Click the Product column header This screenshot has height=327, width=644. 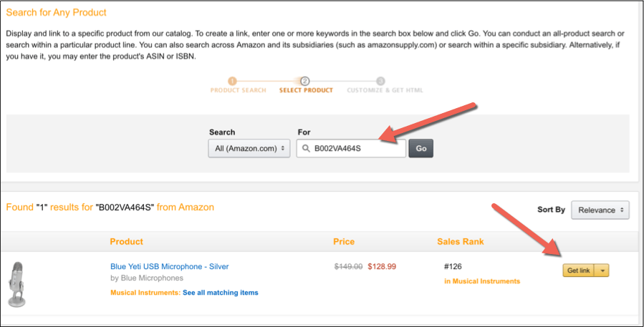(126, 242)
